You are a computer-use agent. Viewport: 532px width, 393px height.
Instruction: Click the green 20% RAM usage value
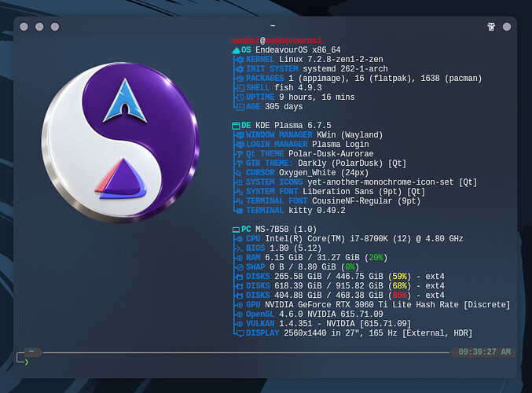[376, 258]
